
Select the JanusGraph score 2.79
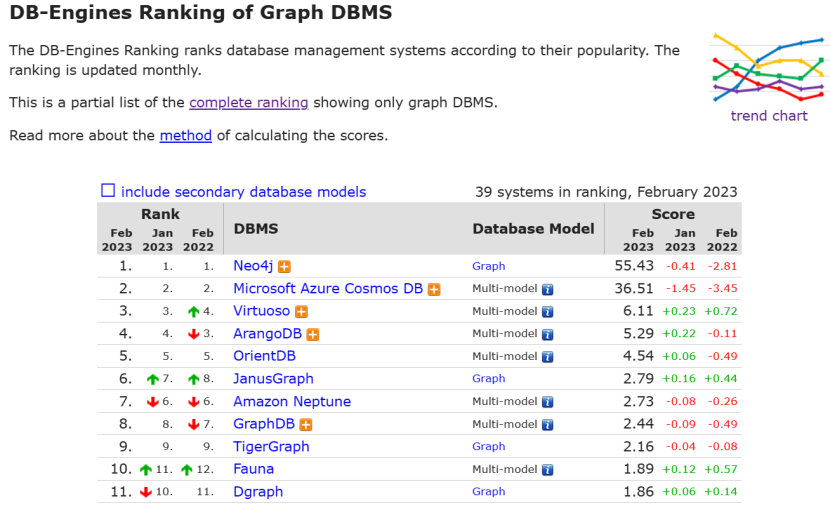coord(638,378)
